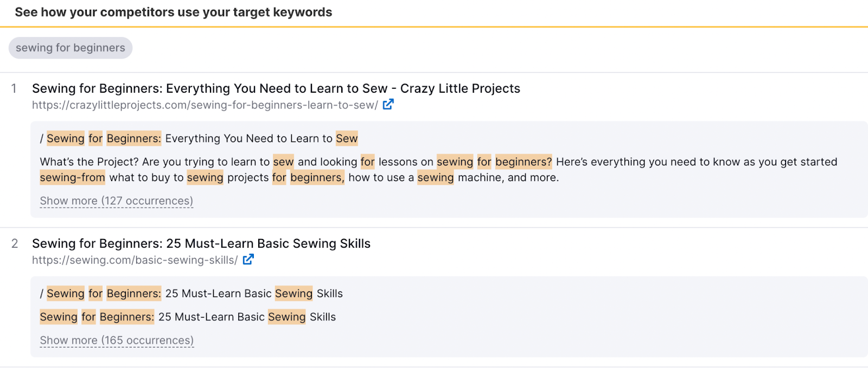
Task: Open external link icon for sewing.com URL
Action: click(248, 260)
